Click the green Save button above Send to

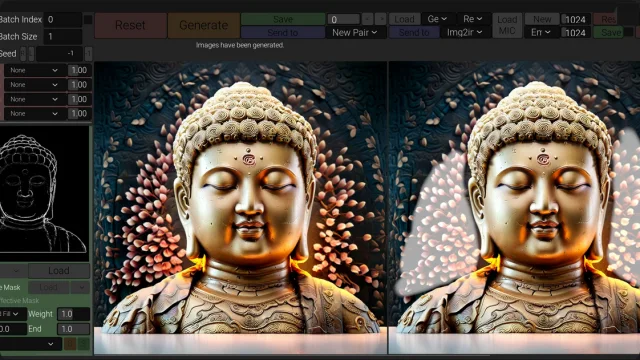click(282, 19)
